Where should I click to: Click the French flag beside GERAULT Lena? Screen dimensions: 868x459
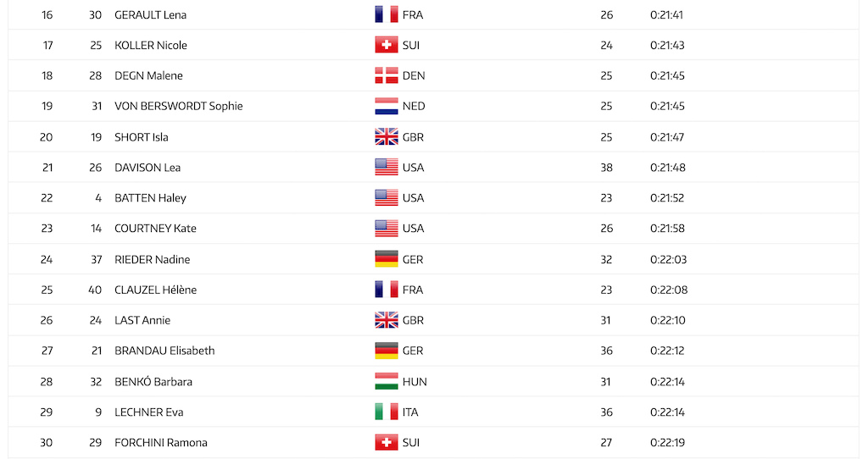[387, 14]
